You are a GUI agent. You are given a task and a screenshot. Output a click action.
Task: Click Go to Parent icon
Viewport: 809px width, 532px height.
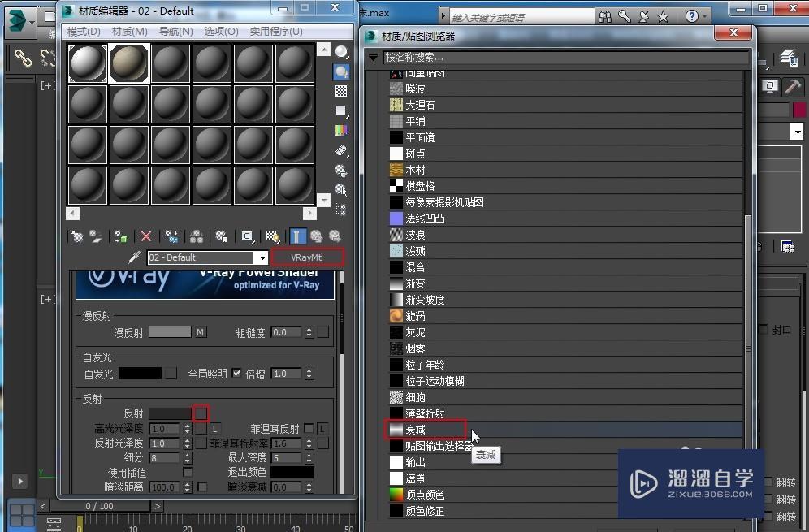(316, 236)
